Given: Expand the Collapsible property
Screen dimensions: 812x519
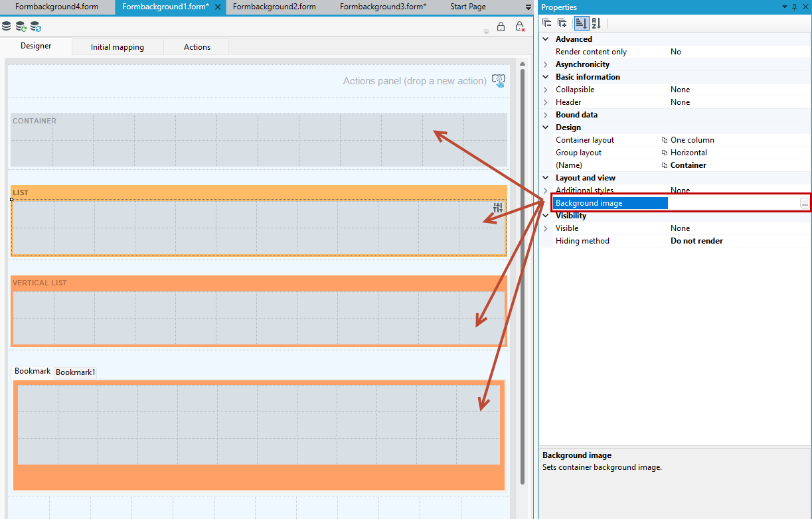Looking at the screenshot, I should pos(546,90).
